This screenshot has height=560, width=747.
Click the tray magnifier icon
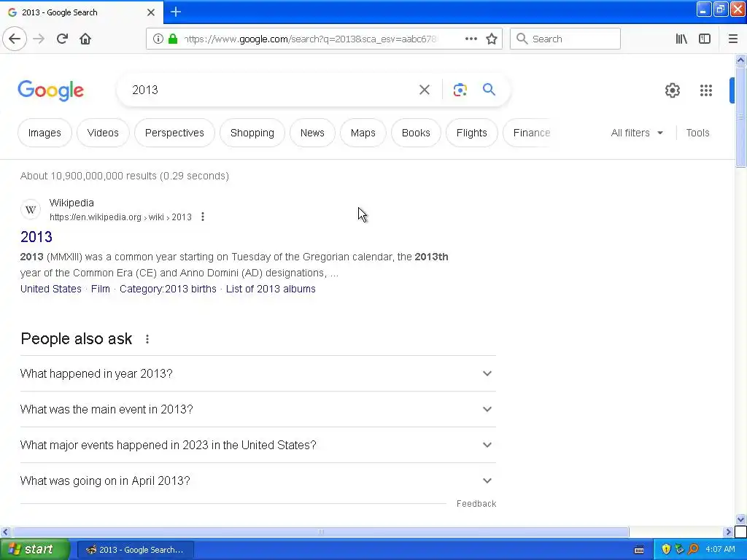[x=693, y=549]
